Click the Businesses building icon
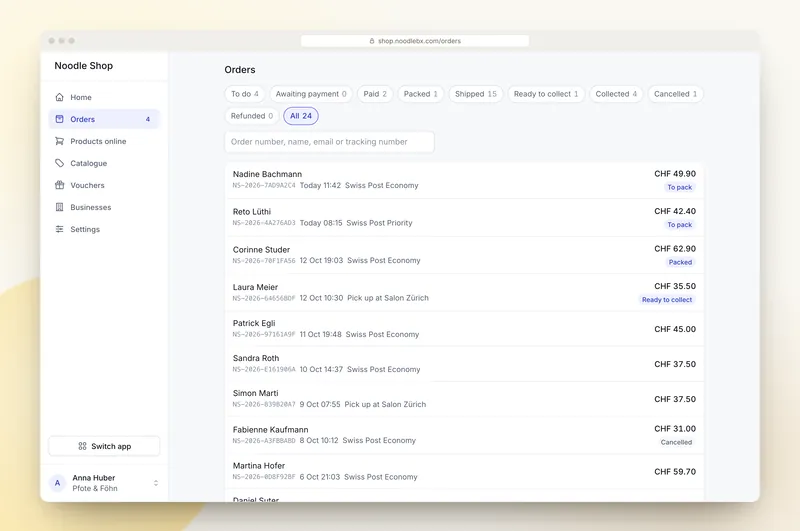 [60, 207]
